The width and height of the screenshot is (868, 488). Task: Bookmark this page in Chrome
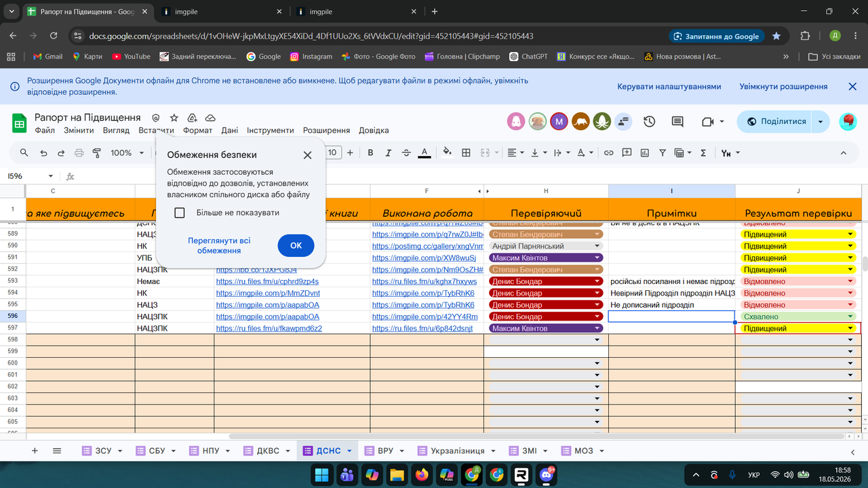[x=776, y=36]
